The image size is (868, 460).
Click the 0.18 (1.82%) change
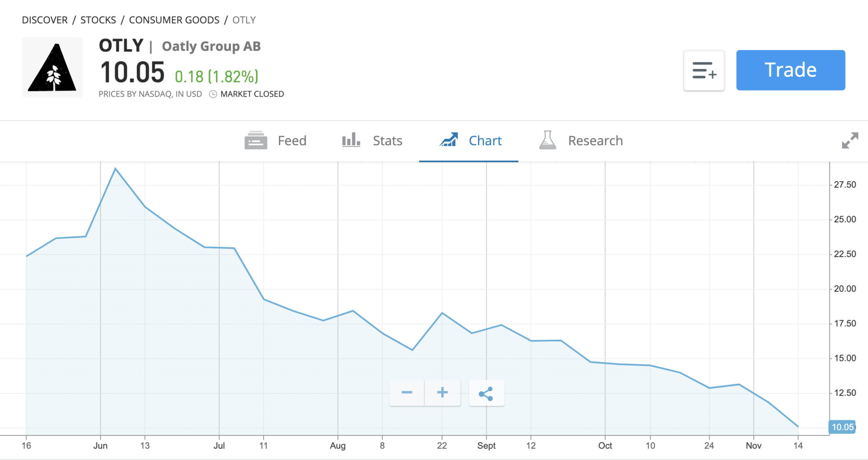pyautogui.click(x=217, y=77)
